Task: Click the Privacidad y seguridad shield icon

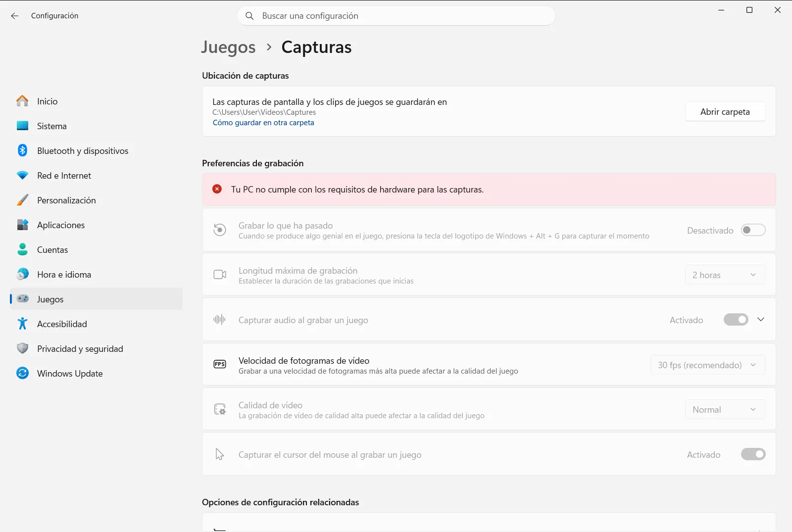Action: [22, 348]
